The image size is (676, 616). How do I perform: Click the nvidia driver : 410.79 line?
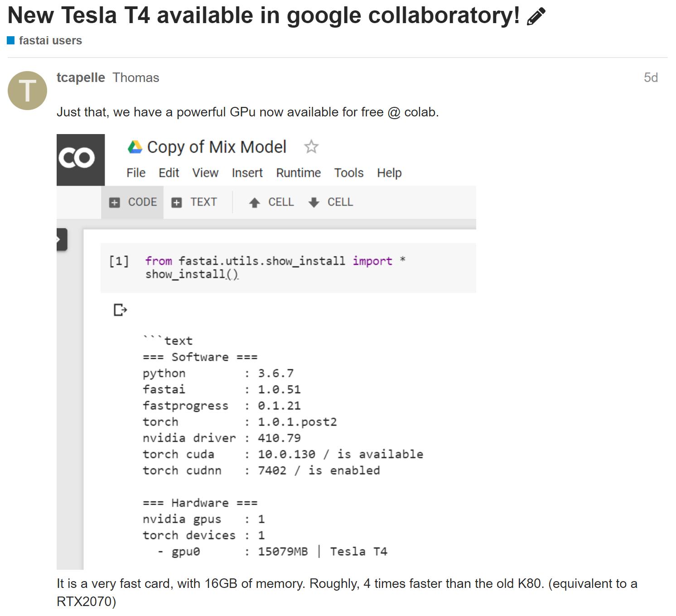pyautogui.click(x=222, y=438)
